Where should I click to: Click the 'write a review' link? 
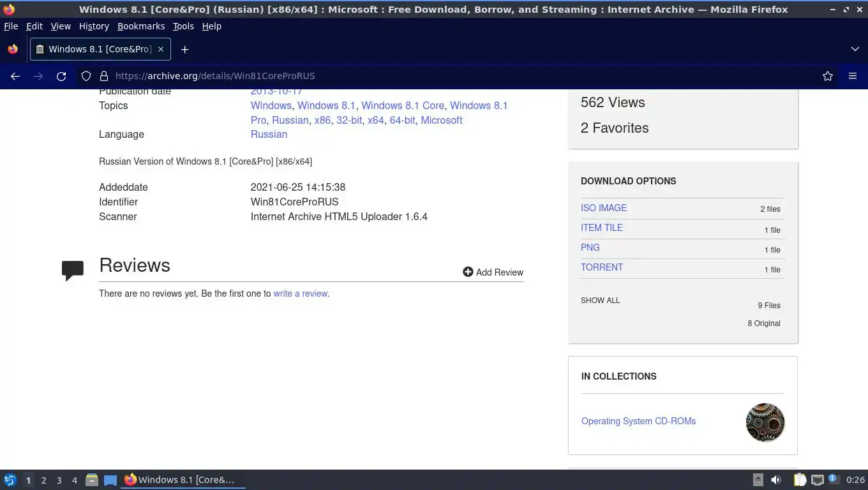point(301,293)
